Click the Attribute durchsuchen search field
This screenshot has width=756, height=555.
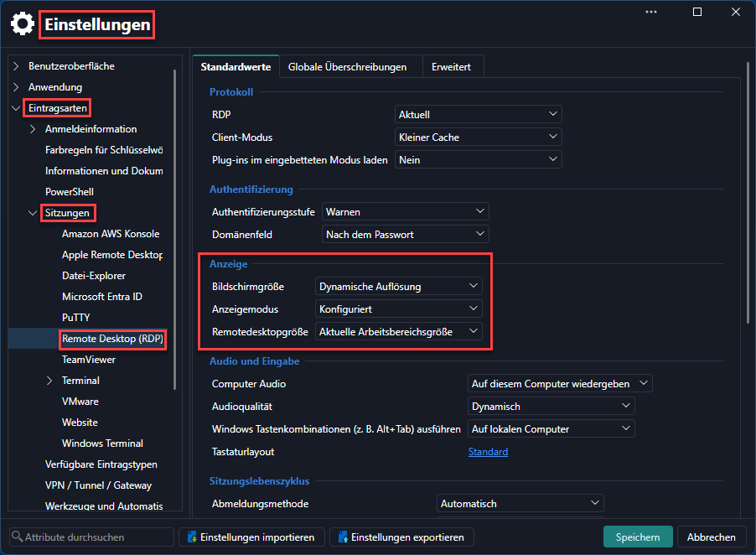pyautogui.click(x=91, y=537)
